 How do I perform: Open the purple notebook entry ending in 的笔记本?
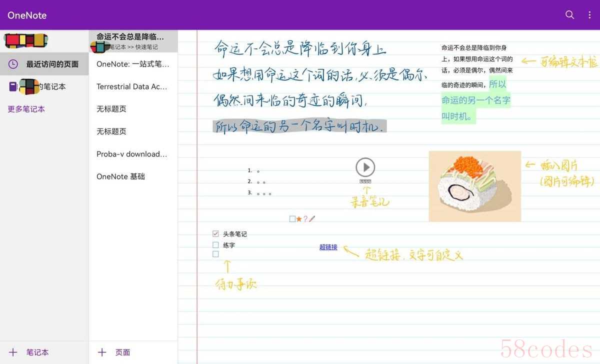point(44,86)
